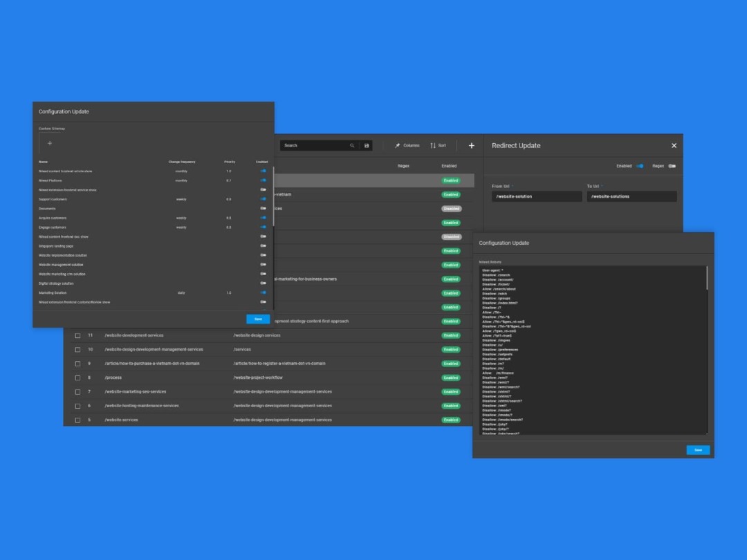The image size is (747, 560).
Task: Click the Regex column header in redirects table
Action: coord(403,166)
